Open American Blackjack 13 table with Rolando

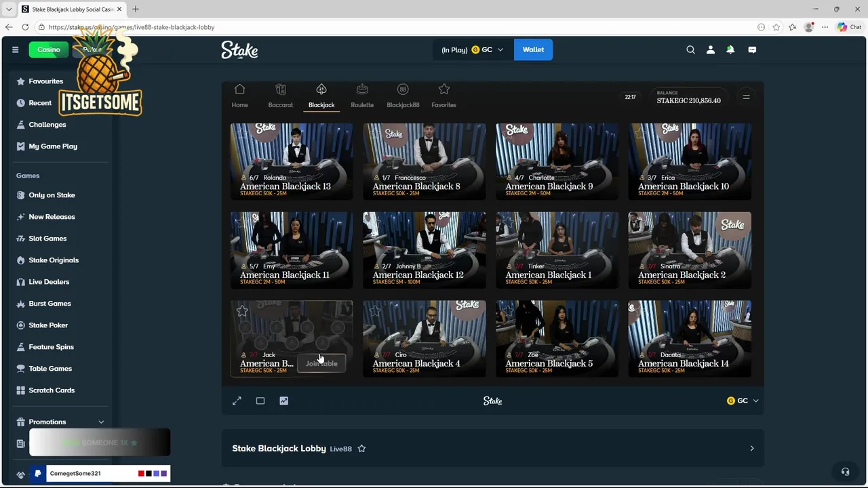click(x=292, y=161)
